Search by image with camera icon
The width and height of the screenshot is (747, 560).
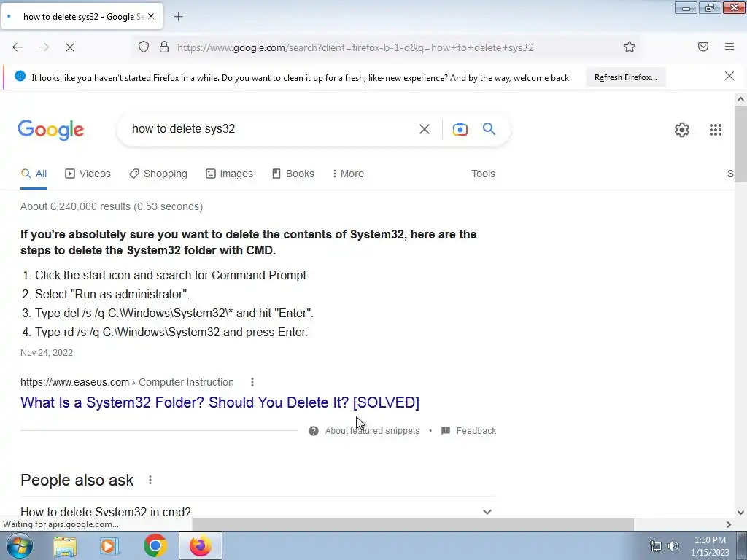[x=460, y=129]
